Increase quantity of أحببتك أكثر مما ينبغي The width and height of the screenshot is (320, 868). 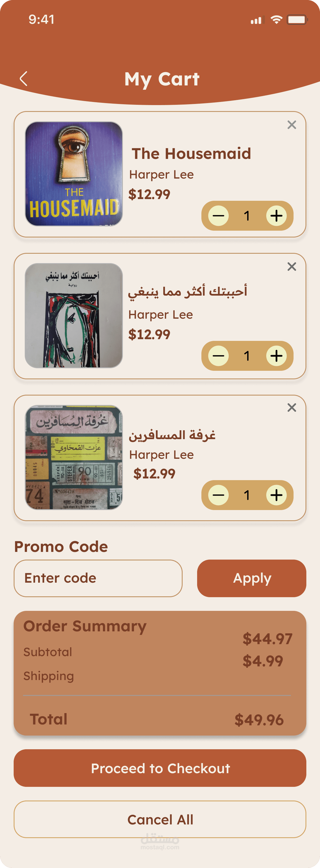(x=276, y=356)
